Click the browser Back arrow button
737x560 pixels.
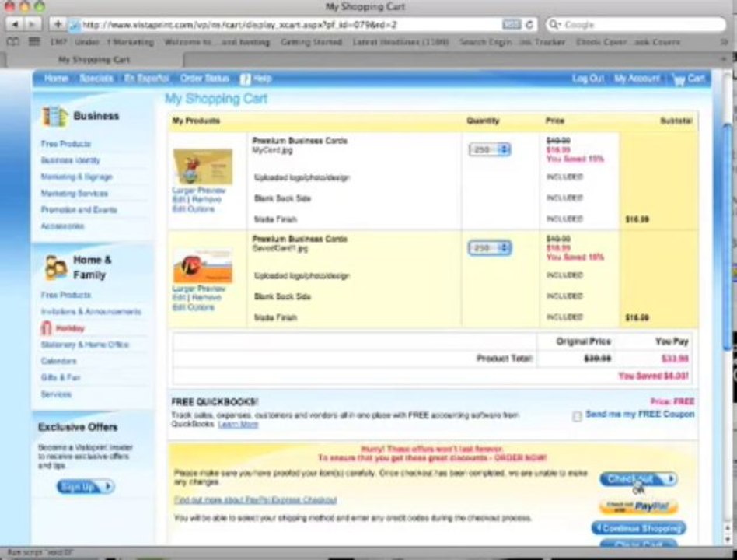click(x=15, y=24)
